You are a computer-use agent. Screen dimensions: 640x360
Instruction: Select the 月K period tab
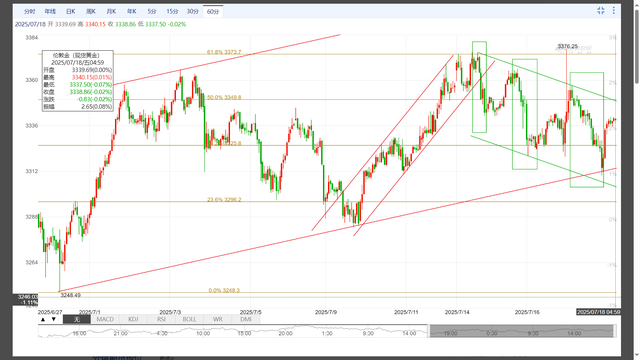(x=111, y=11)
